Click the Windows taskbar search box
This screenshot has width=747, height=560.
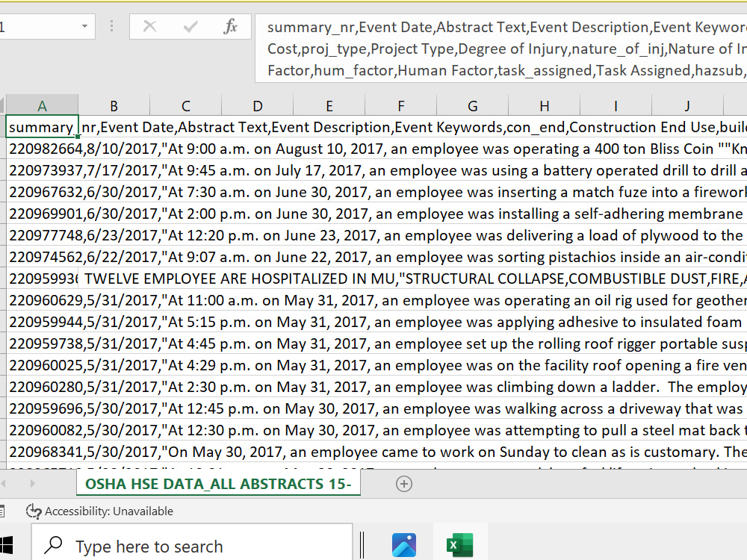click(x=192, y=543)
